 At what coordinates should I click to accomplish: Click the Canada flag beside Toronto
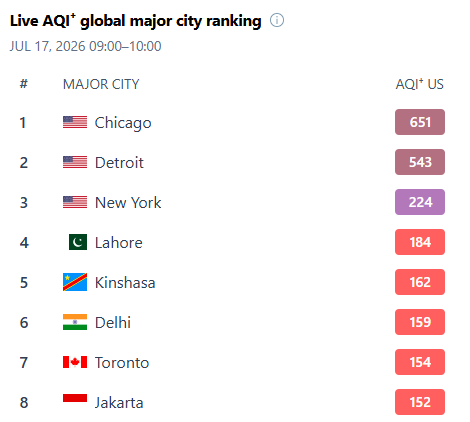pos(75,362)
